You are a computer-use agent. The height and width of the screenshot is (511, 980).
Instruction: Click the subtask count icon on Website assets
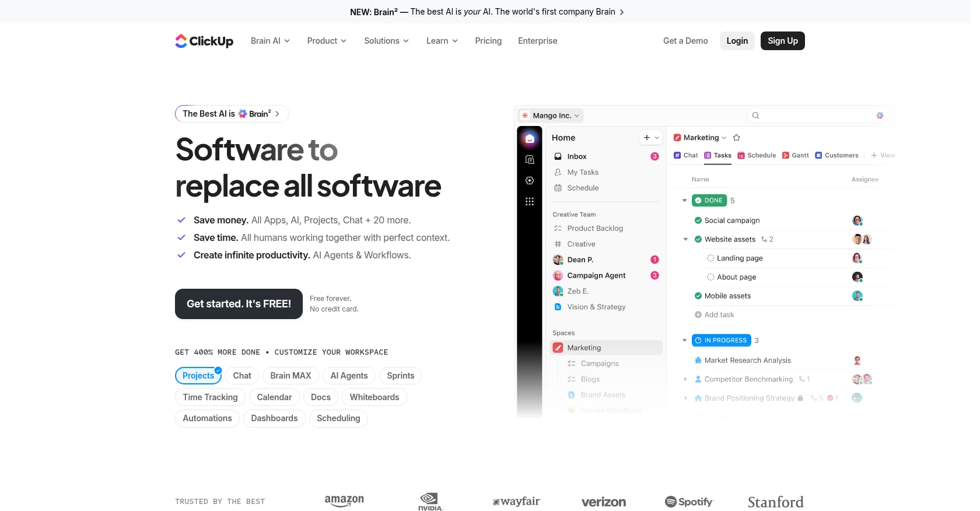(x=764, y=239)
